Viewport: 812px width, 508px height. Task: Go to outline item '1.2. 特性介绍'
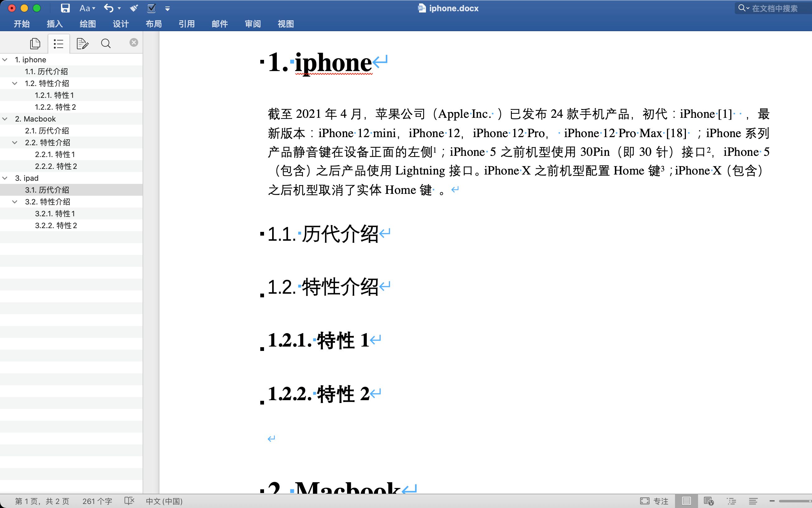click(x=47, y=83)
